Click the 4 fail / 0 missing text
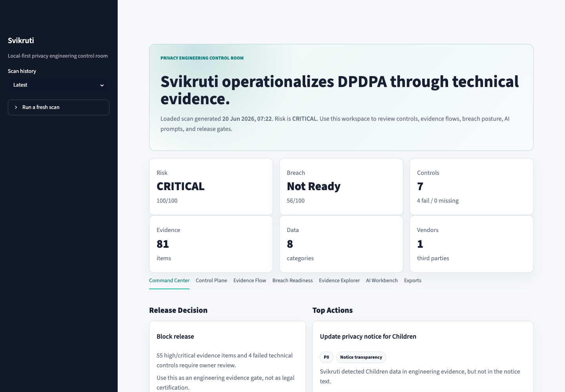This screenshot has width=565, height=392. [438, 201]
